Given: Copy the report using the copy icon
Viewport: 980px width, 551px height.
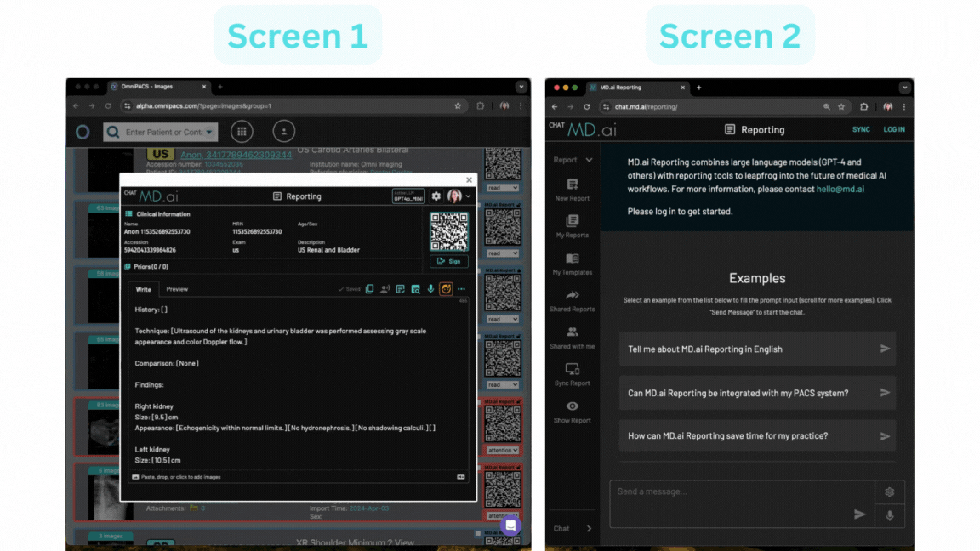Looking at the screenshot, I should (x=369, y=289).
